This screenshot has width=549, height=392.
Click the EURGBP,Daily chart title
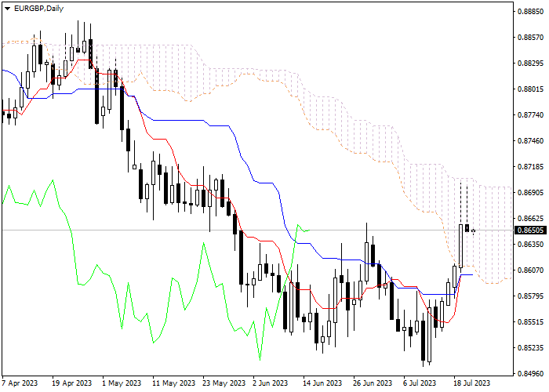pyautogui.click(x=38, y=9)
